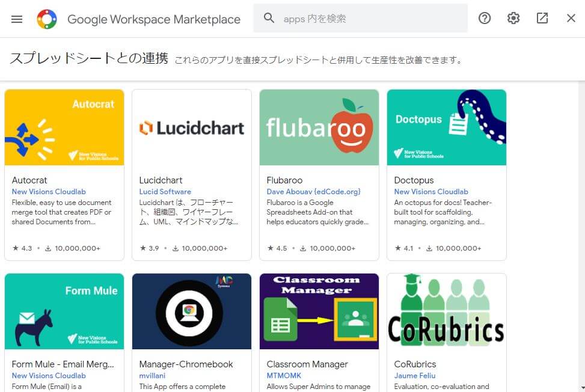Open the CoRubrics banner image
Screen dimensions: 585x392
(447, 311)
